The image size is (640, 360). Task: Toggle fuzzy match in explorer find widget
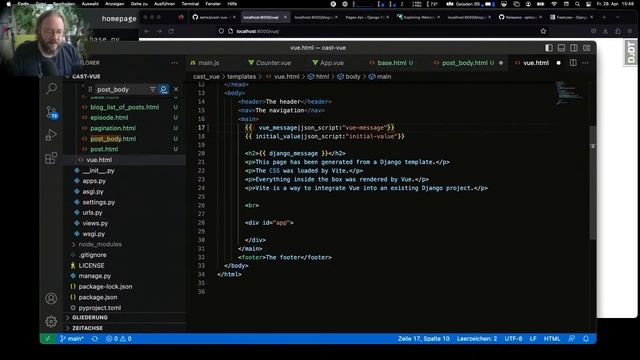click(x=164, y=89)
